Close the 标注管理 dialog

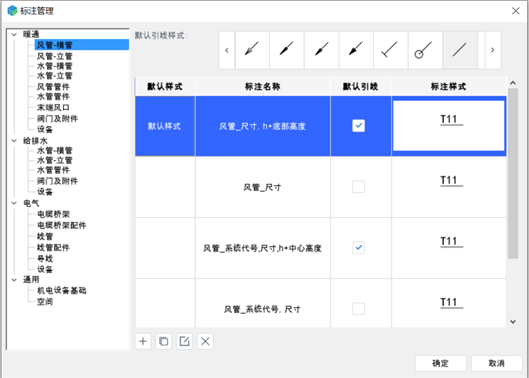click(x=515, y=11)
